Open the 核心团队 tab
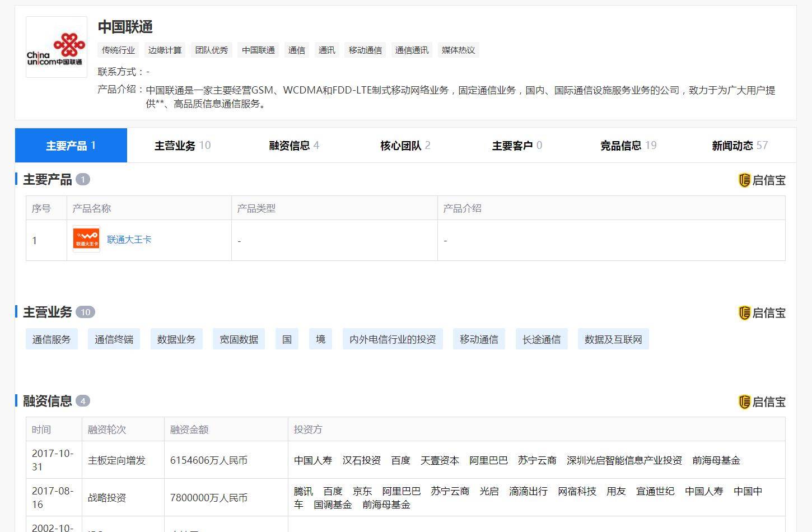 (405, 146)
